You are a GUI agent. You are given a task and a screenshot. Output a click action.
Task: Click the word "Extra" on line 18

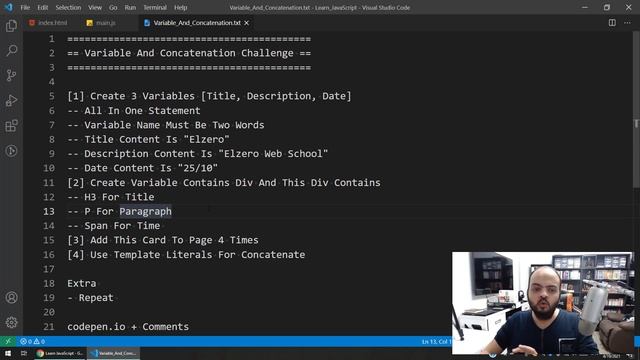pyautogui.click(x=82, y=283)
